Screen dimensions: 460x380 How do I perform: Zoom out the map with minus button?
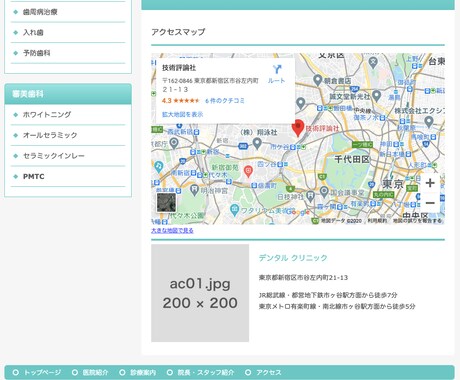(430, 203)
